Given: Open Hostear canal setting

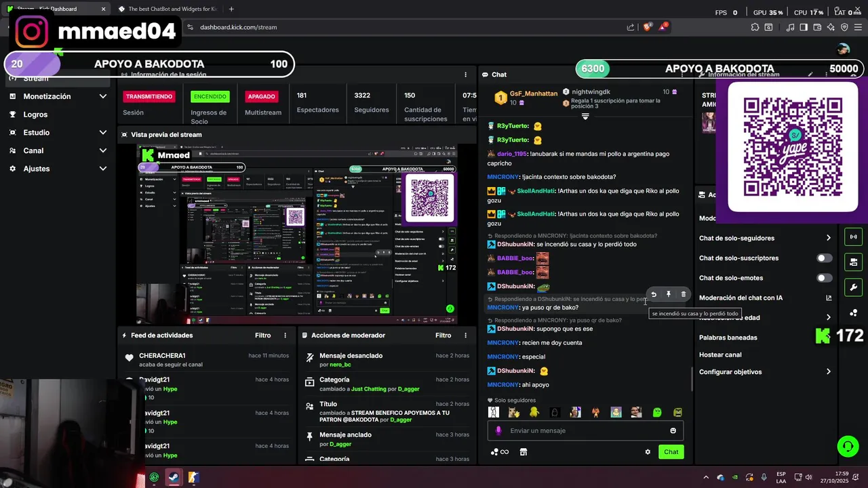Looking at the screenshot, I should (x=720, y=354).
